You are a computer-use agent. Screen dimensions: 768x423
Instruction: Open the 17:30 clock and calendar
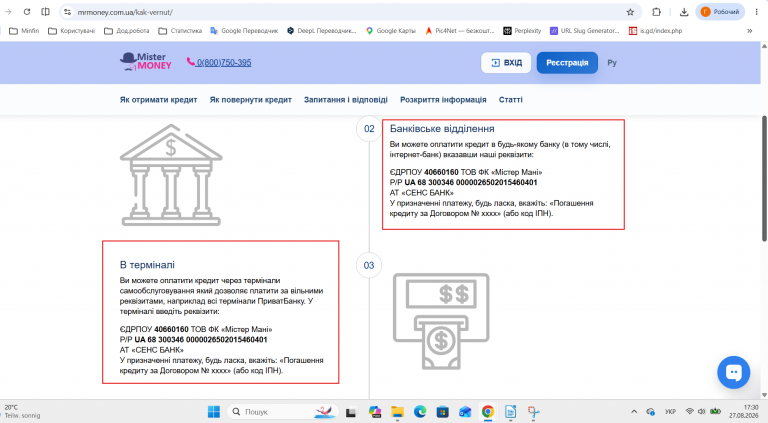click(x=744, y=411)
